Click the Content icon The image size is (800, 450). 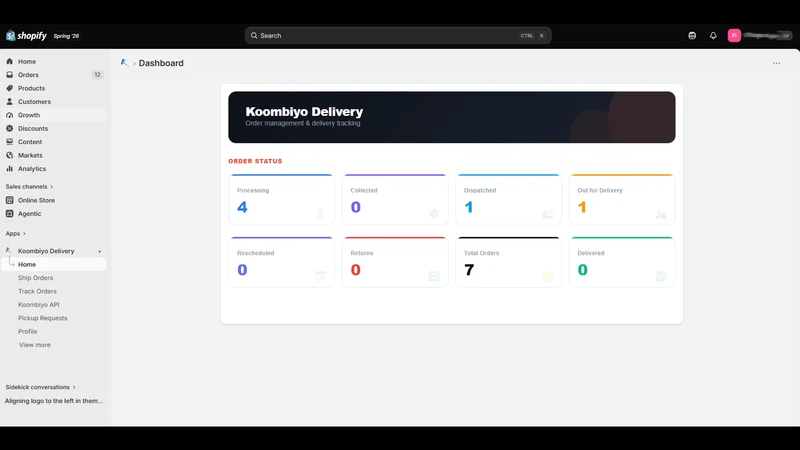point(9,142)
